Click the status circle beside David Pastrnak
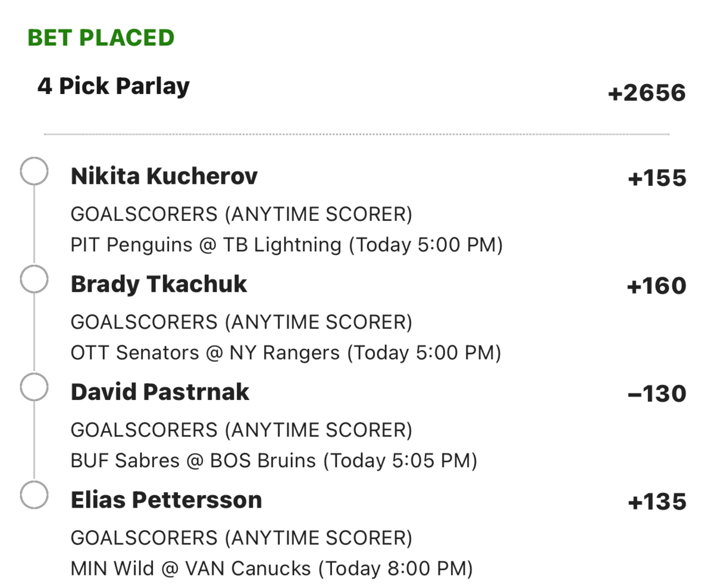Screen dimensions: 714x588 coord(34,387)
